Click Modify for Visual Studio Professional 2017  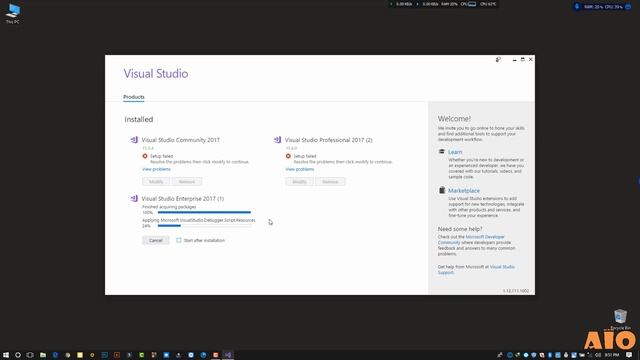click(x=299, y=182)
